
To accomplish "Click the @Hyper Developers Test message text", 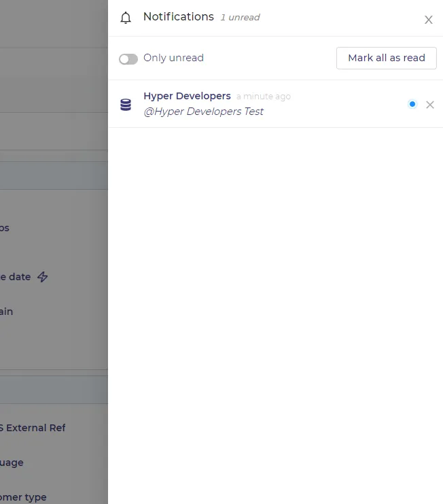I will click(x=204, y=112).
